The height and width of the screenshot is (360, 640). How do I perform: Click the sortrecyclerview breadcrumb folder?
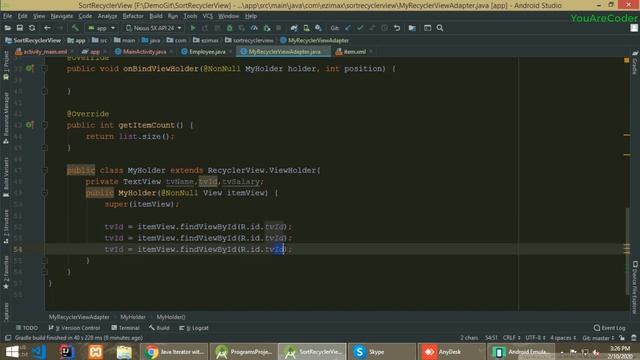(x=249, y=40)
